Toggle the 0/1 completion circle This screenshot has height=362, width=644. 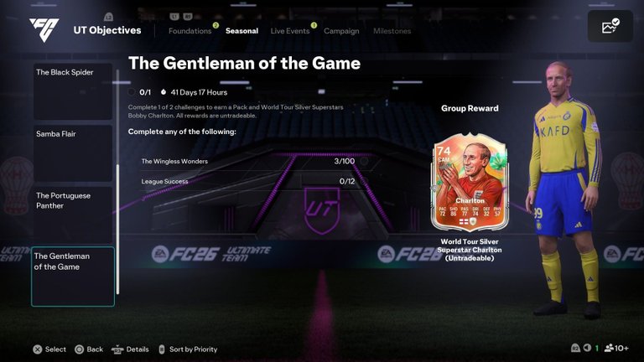tap(132, 92)
